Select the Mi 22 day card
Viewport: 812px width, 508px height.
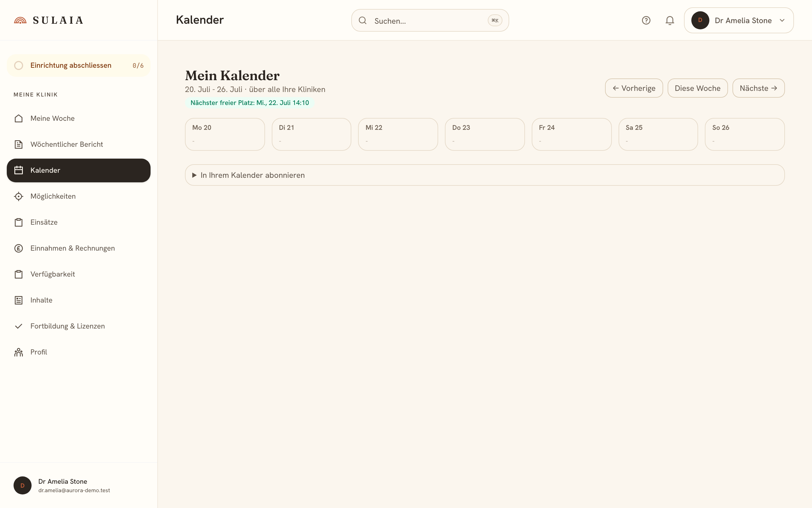coord(398,134)
